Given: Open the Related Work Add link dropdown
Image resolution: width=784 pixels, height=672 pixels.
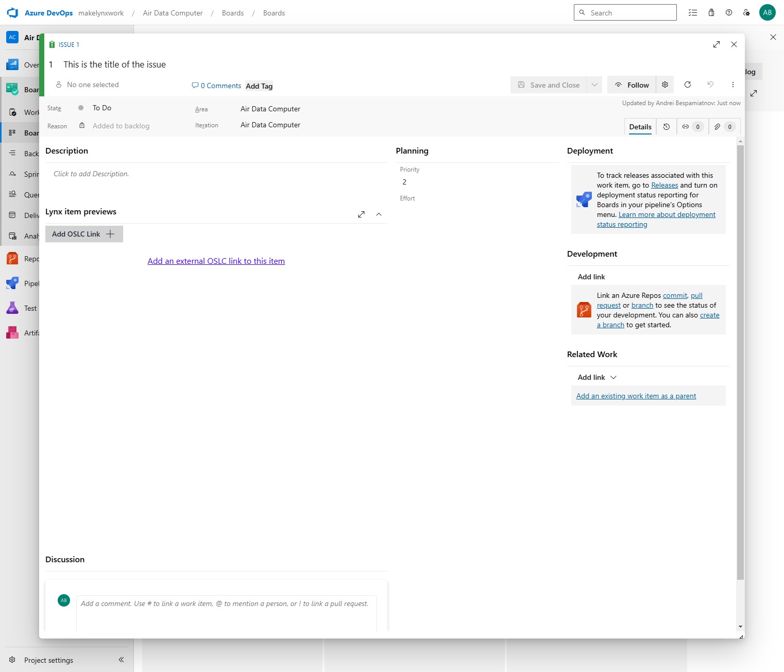Looking at the screenshot, I should click(597, 377).
